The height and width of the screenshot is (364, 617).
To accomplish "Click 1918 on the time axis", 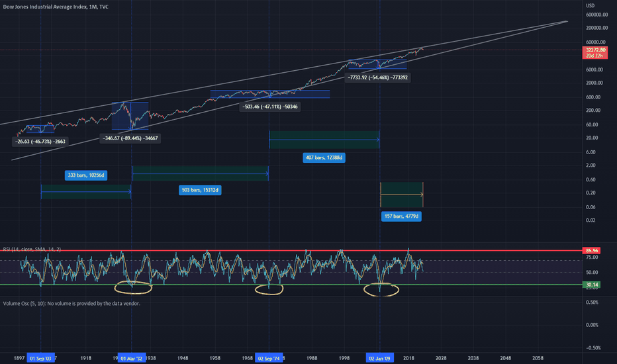I will click(86, 358).
